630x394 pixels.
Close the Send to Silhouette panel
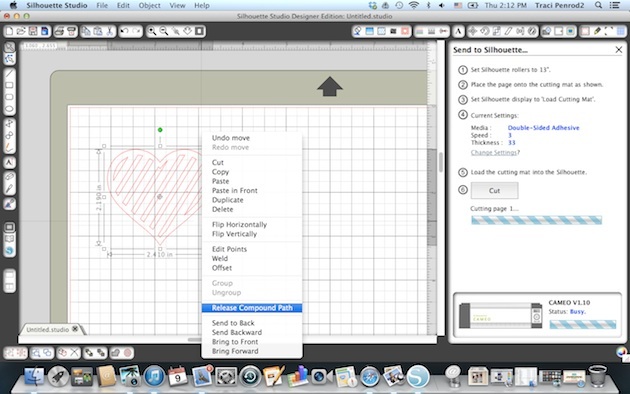point(619,50)
